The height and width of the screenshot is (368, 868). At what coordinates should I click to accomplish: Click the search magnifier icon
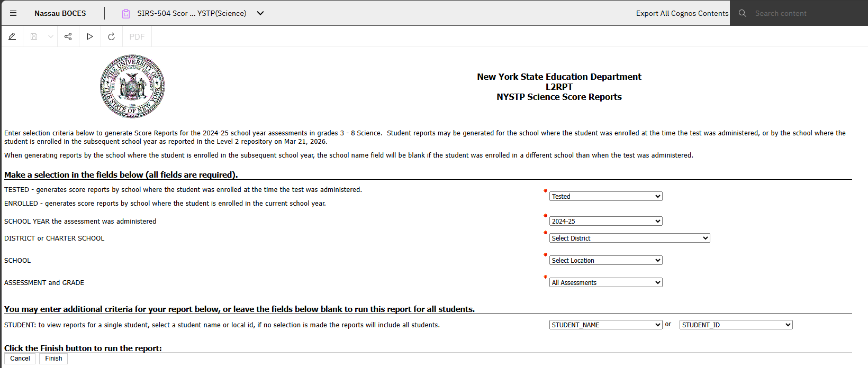pyautogui.click(x=743, y=13)
